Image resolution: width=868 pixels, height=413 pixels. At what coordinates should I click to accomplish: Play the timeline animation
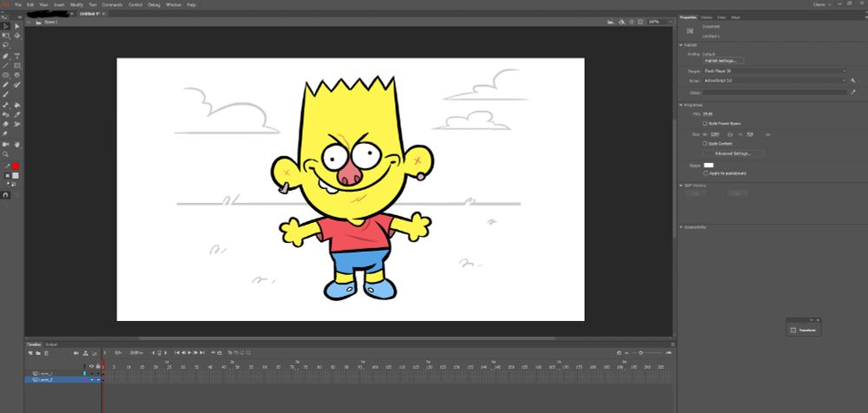[x=189, y=352]
